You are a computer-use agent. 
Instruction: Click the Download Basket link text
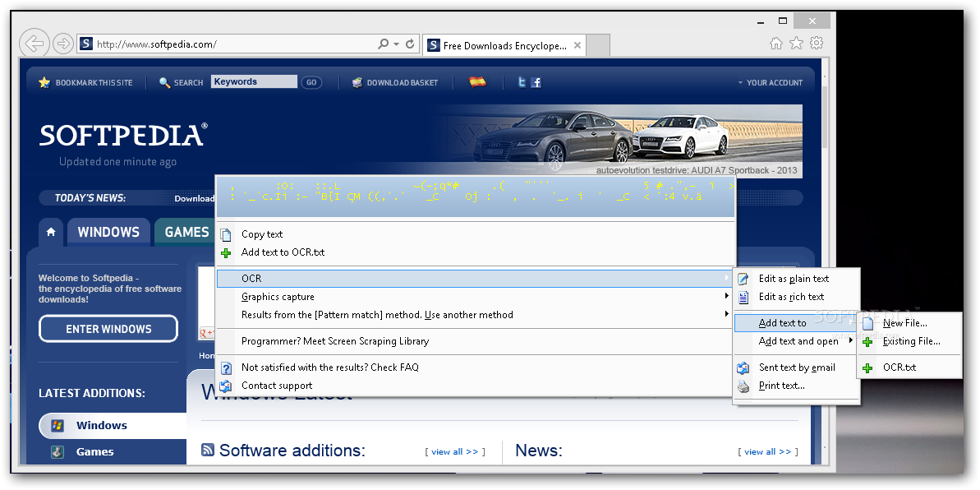click(403, 82)
